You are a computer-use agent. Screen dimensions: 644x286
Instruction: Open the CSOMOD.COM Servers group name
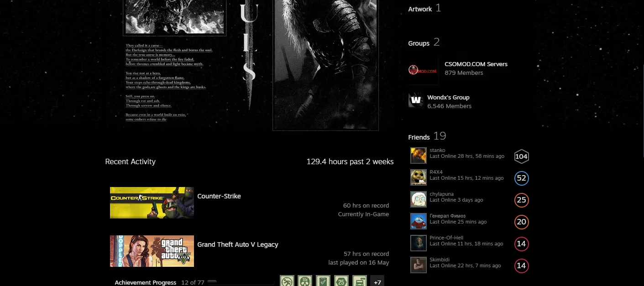click(x=476, y=64)
